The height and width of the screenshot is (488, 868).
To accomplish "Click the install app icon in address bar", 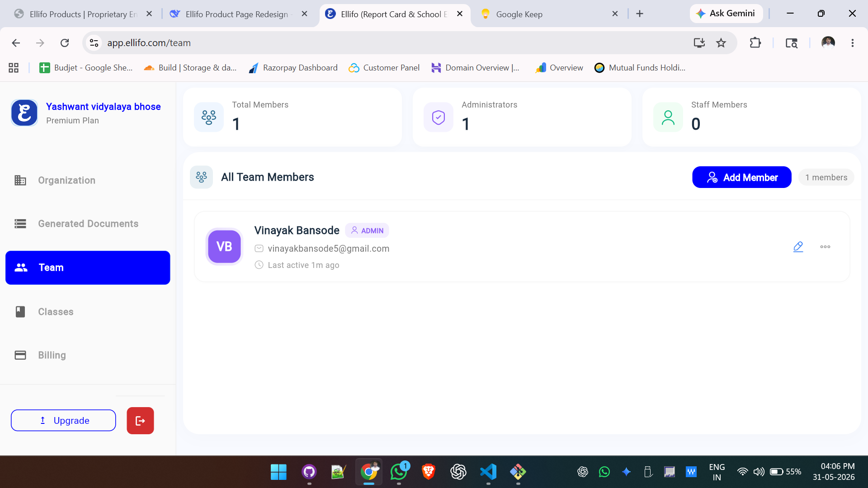I will pyautogui.click(x=699, y=43).
